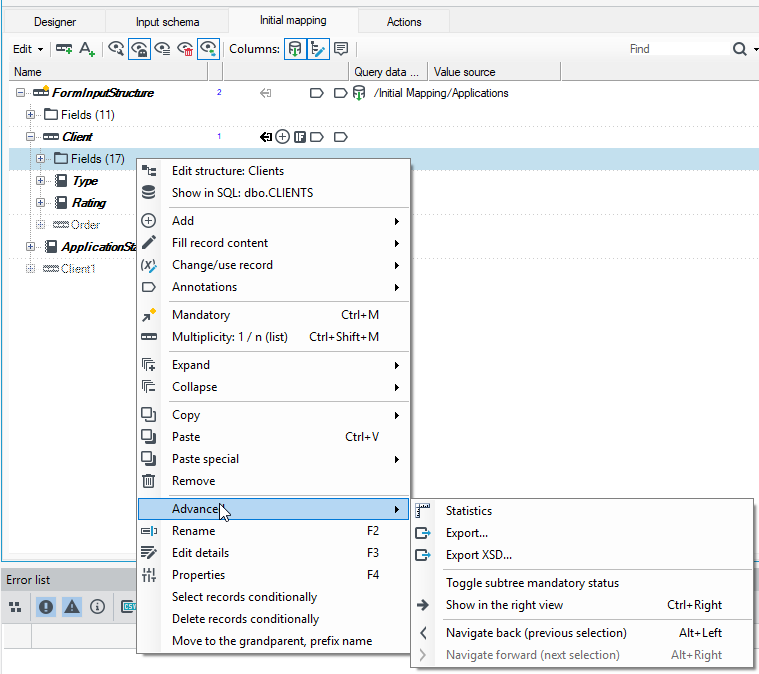Choose Edit details menu item

pos(273,553)
